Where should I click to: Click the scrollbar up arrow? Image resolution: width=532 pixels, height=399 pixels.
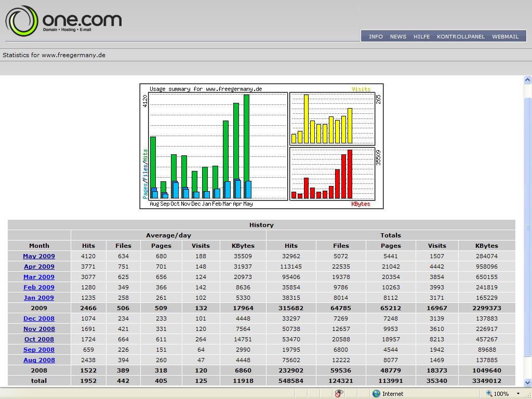click(528, 80)
